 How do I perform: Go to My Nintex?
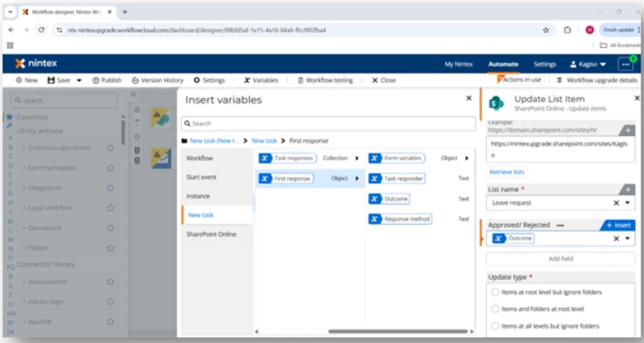(459, 64)
